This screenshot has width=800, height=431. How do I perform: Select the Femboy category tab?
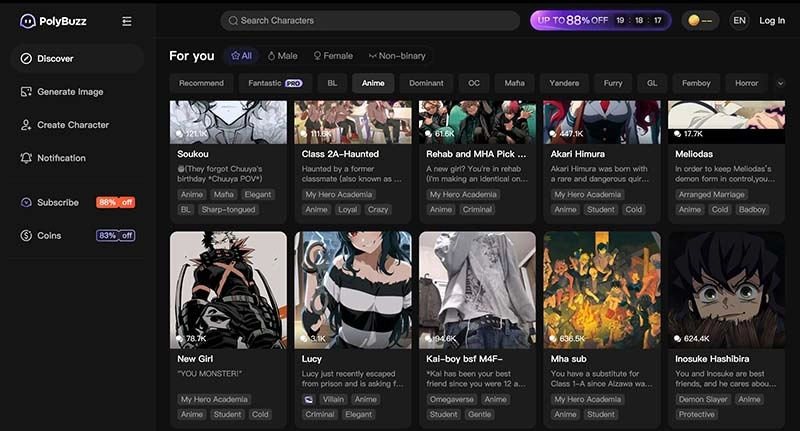[x=696, y=83]
